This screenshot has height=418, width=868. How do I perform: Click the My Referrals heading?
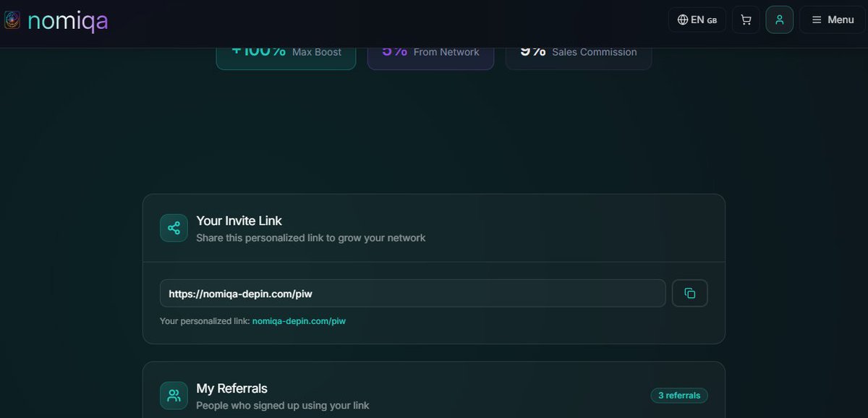point(232,388)
